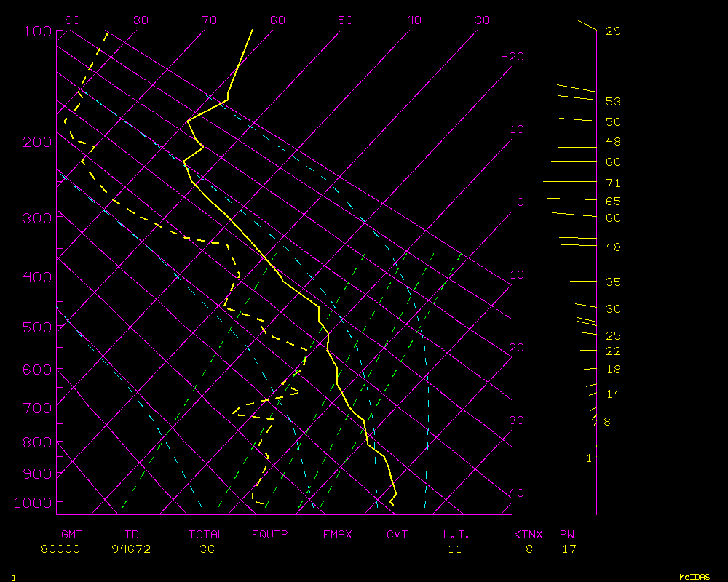Click the EQUIP header label
The height and width of the screenshot is (582, 728).
(x=270, y=535)
